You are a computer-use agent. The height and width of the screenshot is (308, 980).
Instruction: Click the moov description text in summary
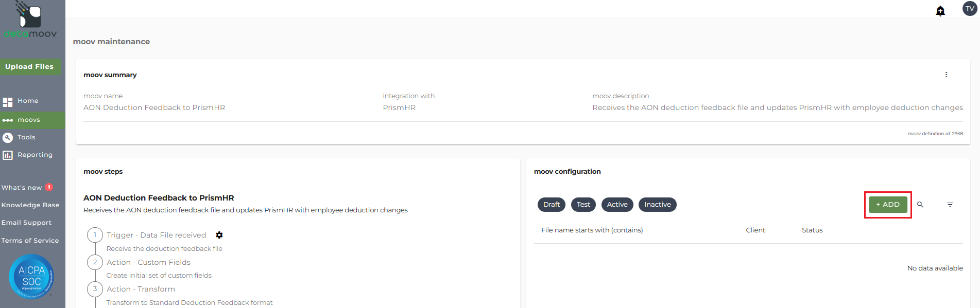pyautogui.click(x=778, y=107)
